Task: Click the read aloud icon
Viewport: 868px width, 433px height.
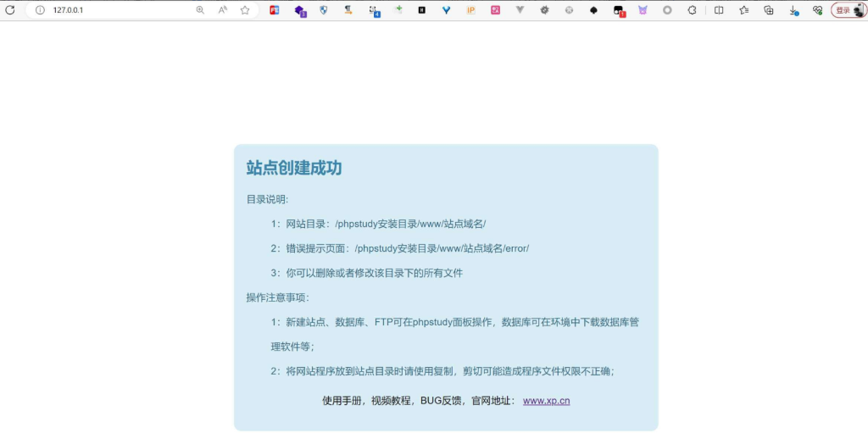Action: coord(223,10)
